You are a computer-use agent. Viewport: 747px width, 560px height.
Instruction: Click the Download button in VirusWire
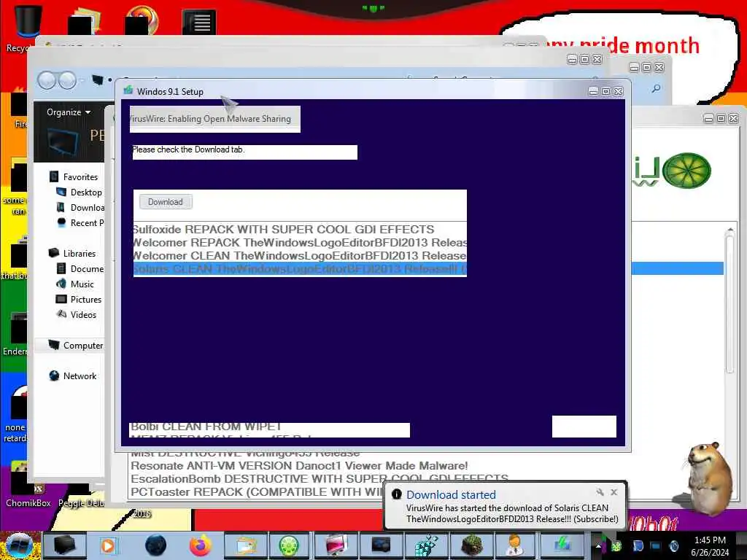tap(166, 202)
